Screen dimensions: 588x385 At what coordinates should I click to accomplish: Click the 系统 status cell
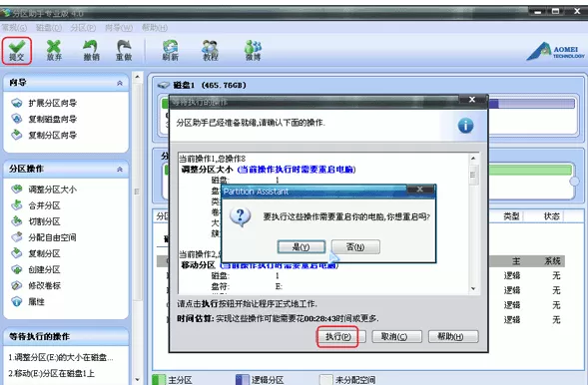(x=552, y=261)
